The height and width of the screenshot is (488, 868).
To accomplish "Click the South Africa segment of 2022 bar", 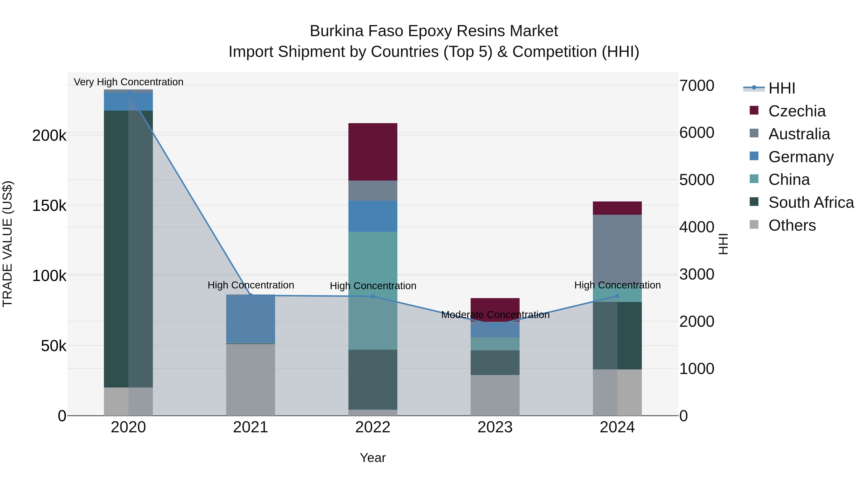I will tap(373, 380).
